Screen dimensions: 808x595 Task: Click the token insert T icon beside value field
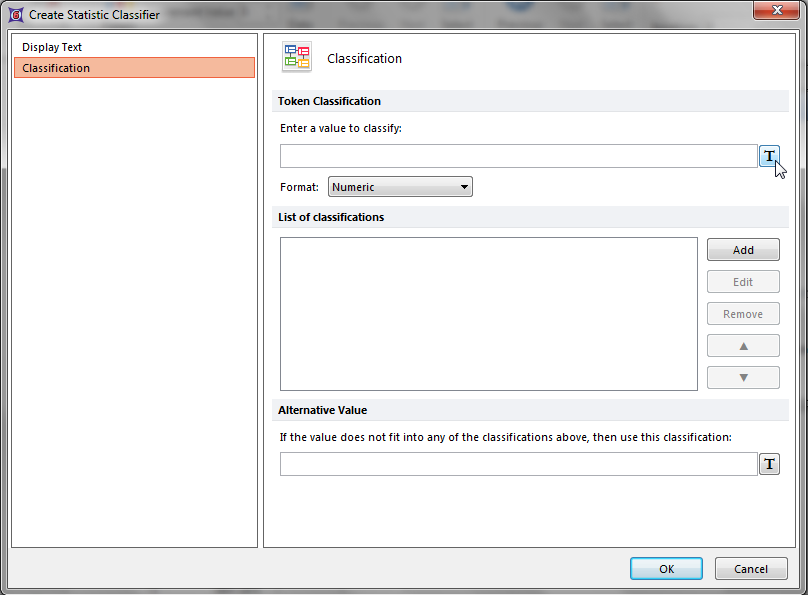click(x=769, y=156)
